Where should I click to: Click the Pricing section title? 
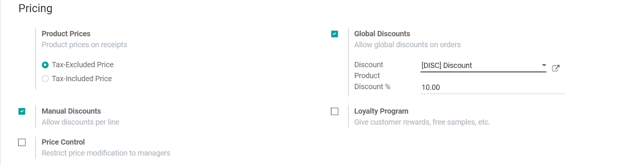point(35,8)
